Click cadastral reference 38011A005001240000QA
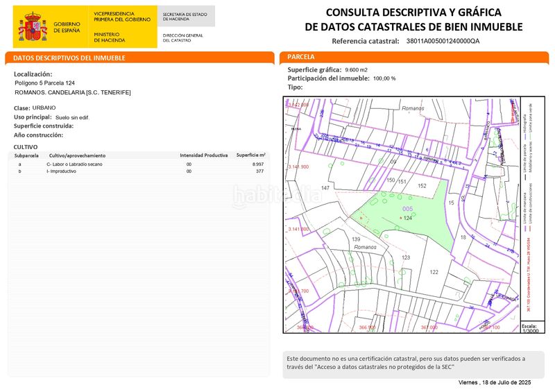The image size is (555, 392). pyautogui.click(x=443, y=41)
